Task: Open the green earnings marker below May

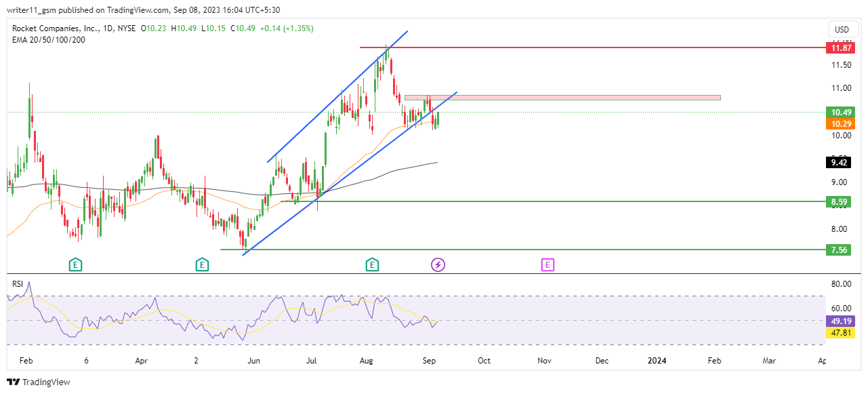Action: 202,264
